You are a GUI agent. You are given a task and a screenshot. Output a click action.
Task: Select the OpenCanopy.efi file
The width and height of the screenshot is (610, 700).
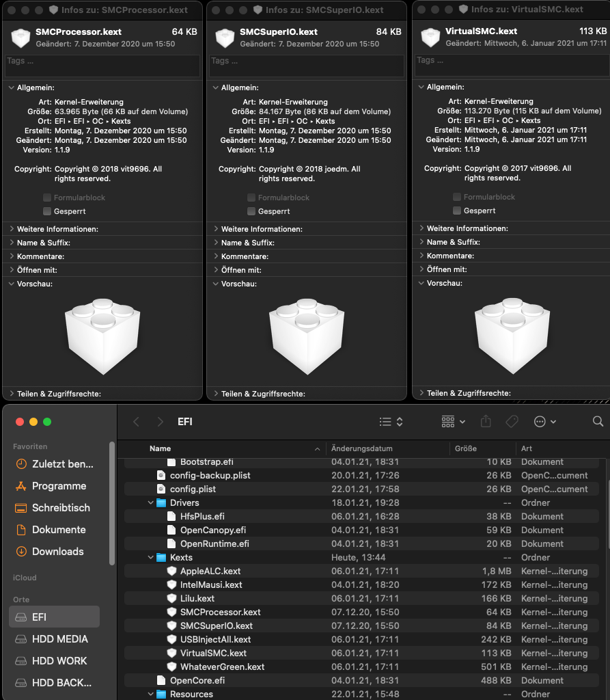click(361, 530)
